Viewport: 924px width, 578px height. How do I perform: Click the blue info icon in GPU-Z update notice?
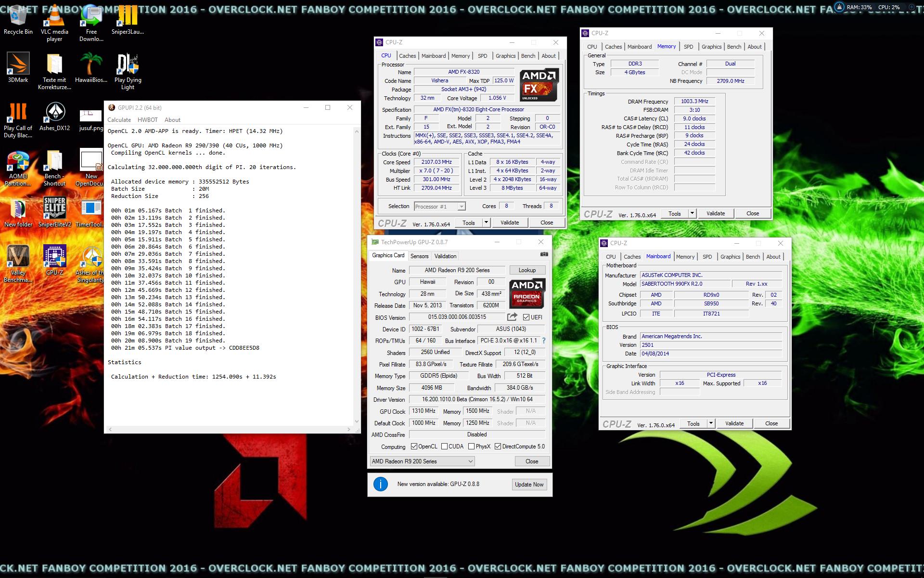pyautogui.click(x=380, y=484)
